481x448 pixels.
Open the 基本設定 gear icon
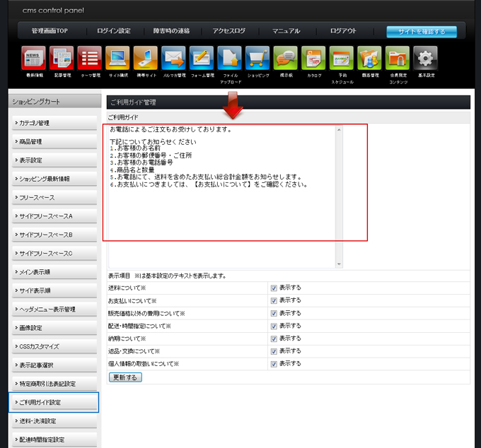[x=425, y=59]
